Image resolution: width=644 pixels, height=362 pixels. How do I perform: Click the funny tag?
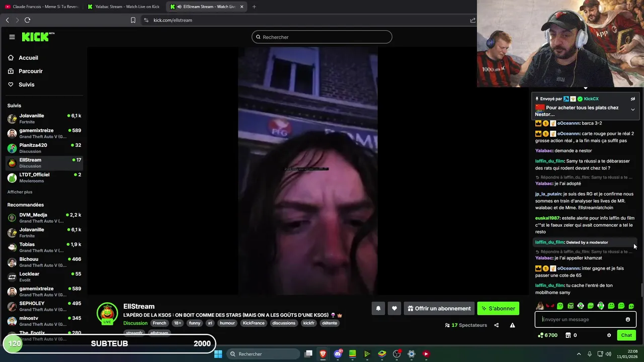[x=195, y=323]
